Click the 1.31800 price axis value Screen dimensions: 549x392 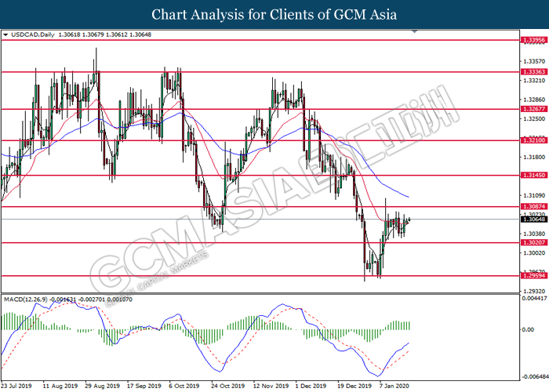(534, 157)
